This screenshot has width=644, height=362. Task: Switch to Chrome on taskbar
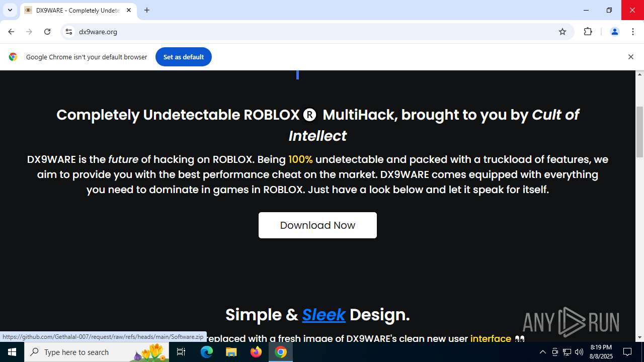point(281,352)
